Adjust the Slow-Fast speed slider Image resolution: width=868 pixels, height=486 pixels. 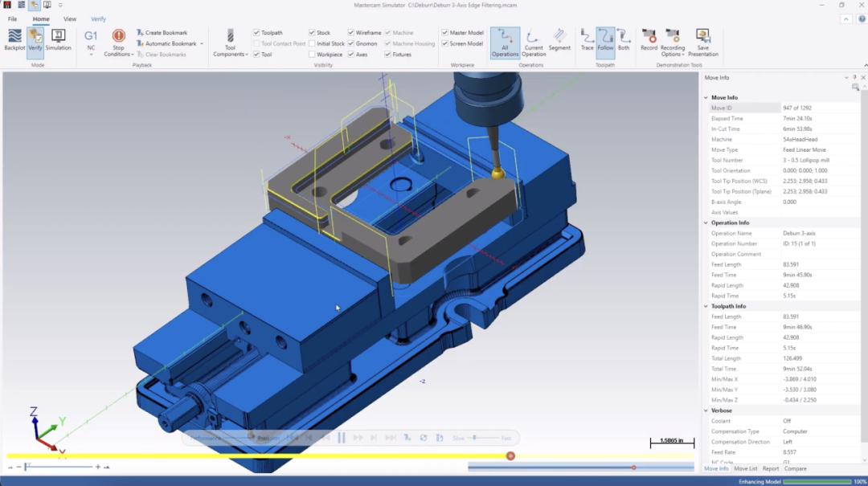(x=474, y=438)
